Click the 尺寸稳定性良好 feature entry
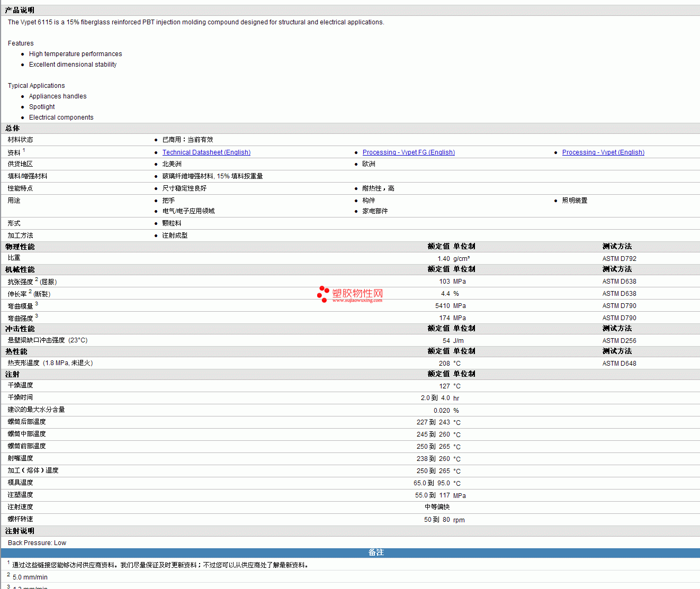The height and width of the screenshot is (589, 700). 185,188
